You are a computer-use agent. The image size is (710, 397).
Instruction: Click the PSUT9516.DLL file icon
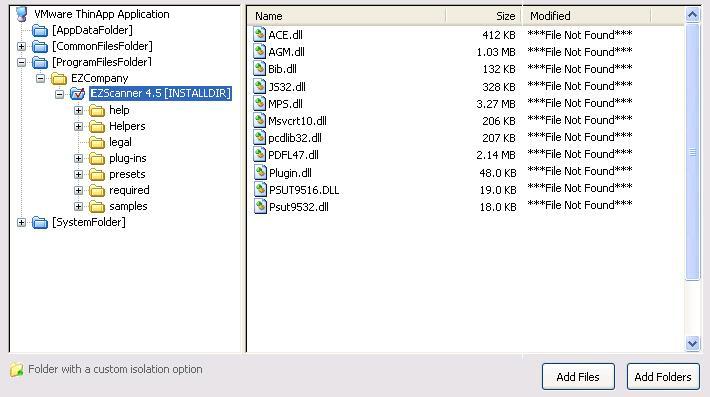click(260, 189)
